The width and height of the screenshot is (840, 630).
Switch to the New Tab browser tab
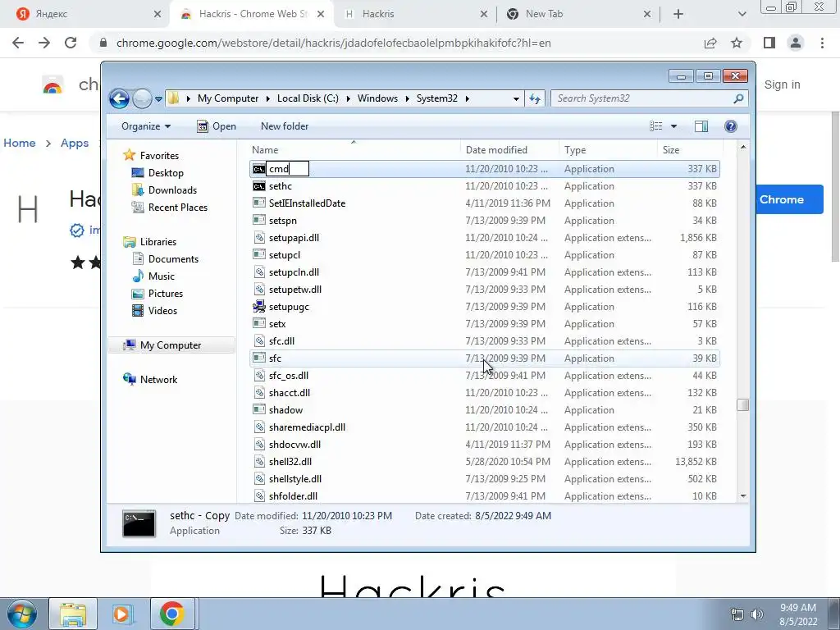(578, 14)
